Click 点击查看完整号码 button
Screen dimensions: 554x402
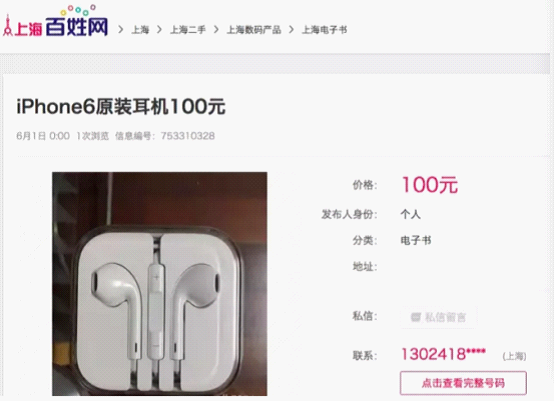coord(463,383)
